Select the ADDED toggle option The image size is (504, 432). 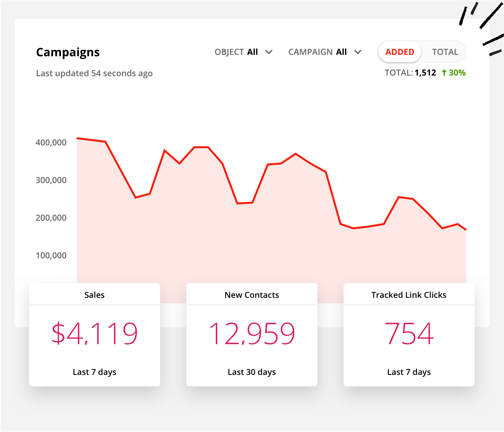[x=399, y=52]
